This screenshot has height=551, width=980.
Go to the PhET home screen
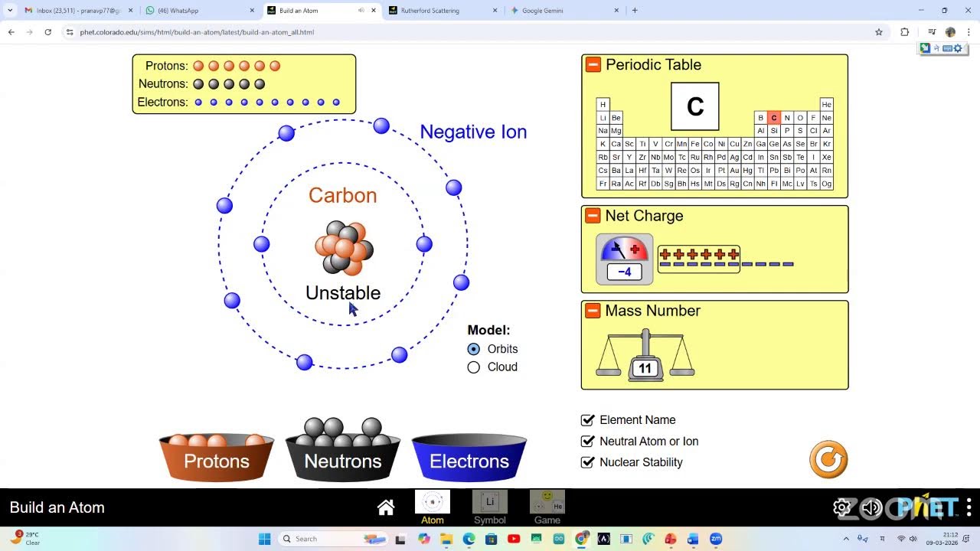(x=386, y=507)
